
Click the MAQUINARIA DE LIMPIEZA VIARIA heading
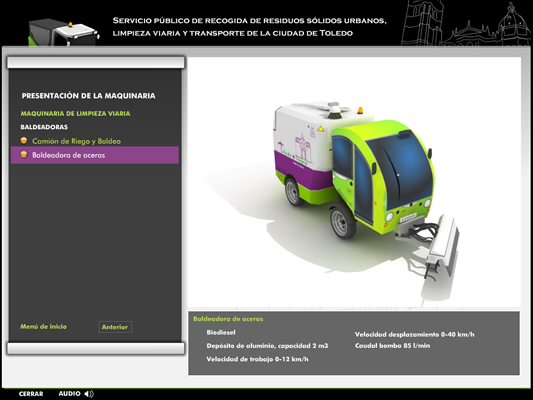click(x=75, y=114)
